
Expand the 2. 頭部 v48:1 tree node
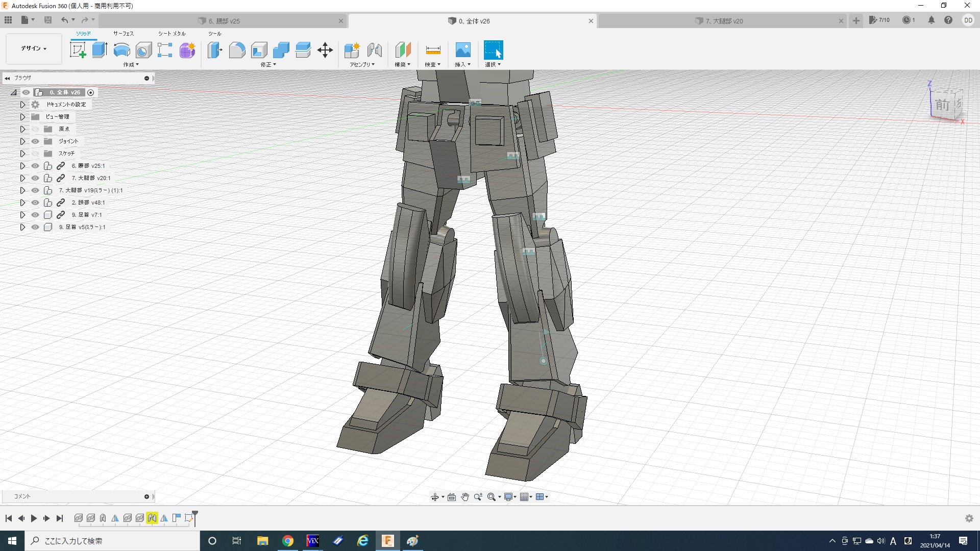pos(22,203)
